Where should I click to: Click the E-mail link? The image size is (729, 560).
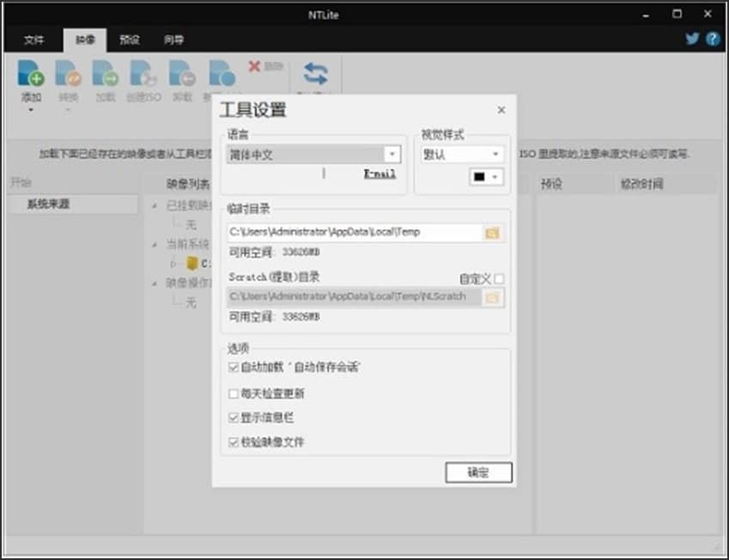379,174
